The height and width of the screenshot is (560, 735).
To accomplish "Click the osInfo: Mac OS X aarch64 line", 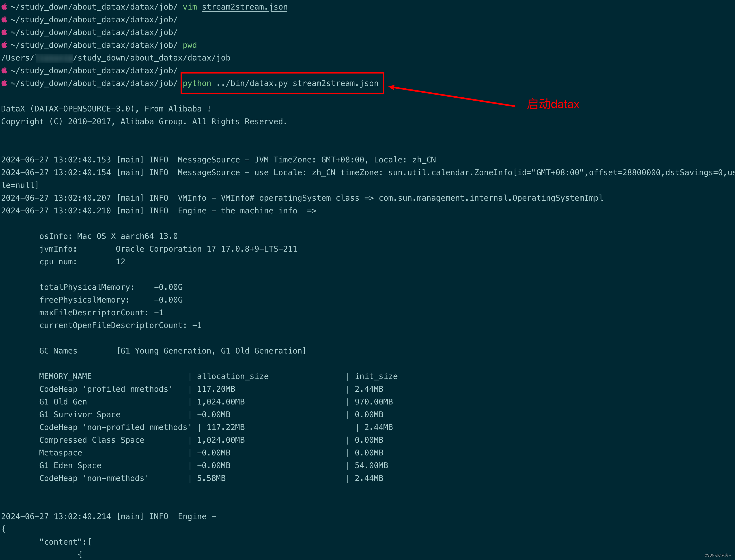I will pos(108,236).
